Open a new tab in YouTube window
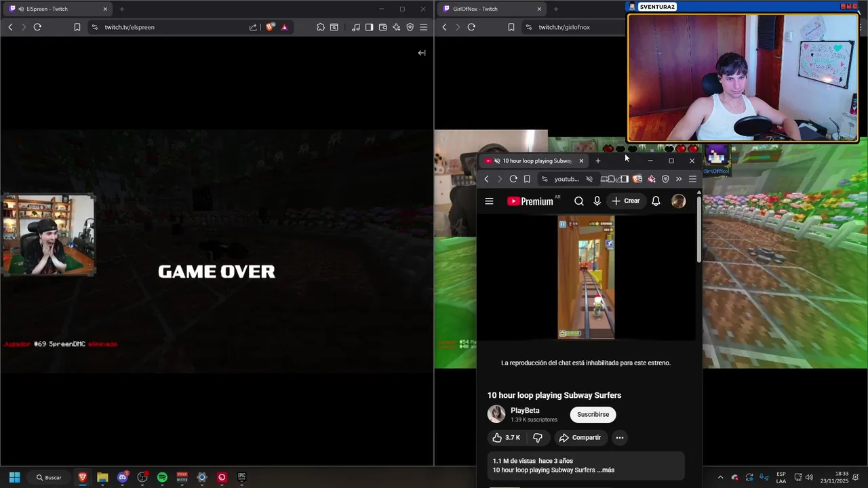This screenshot has width=868, height=488. [x=597, y=161]
